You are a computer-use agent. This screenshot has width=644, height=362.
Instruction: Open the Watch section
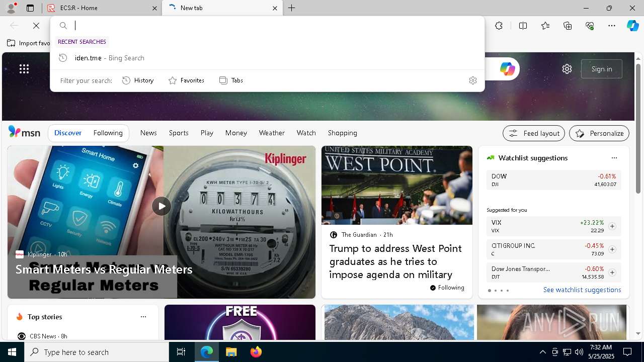[306, 133]
